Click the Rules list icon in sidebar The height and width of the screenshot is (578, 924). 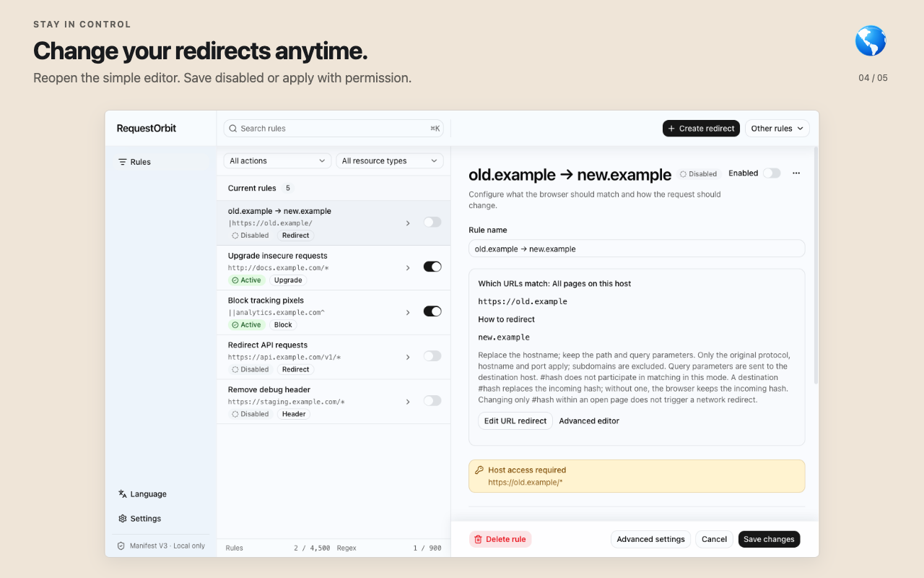point(123,162)
